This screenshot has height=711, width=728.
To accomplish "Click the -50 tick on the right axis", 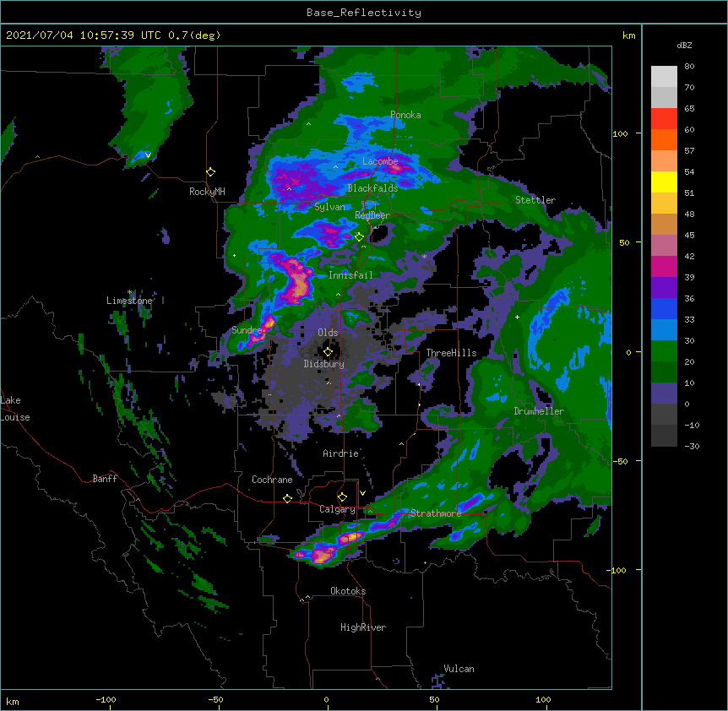I will pyautogui.click(x=620, y=461).
